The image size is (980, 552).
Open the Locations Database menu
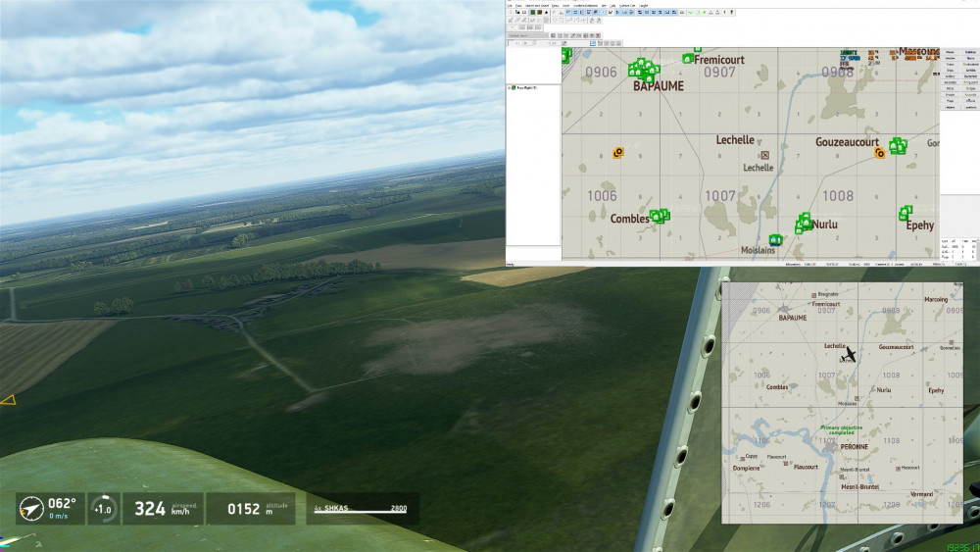[585, 6]
